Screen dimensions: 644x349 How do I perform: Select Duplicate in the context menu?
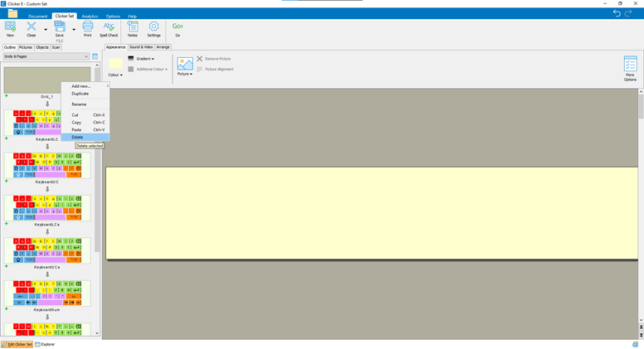coord(80,94)
